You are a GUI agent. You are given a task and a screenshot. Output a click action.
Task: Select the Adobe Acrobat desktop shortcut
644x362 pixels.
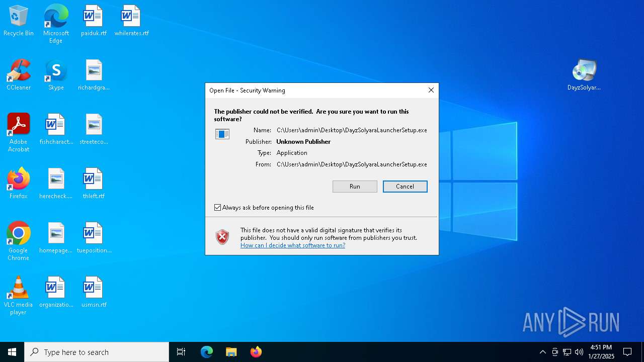tap(19, 133)
